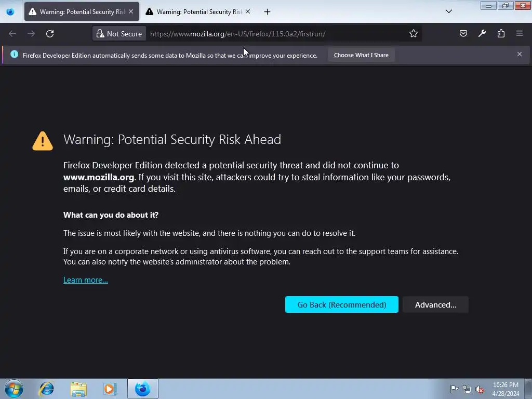Open Windows Explorer folder from taskbar

pos(78,389)
